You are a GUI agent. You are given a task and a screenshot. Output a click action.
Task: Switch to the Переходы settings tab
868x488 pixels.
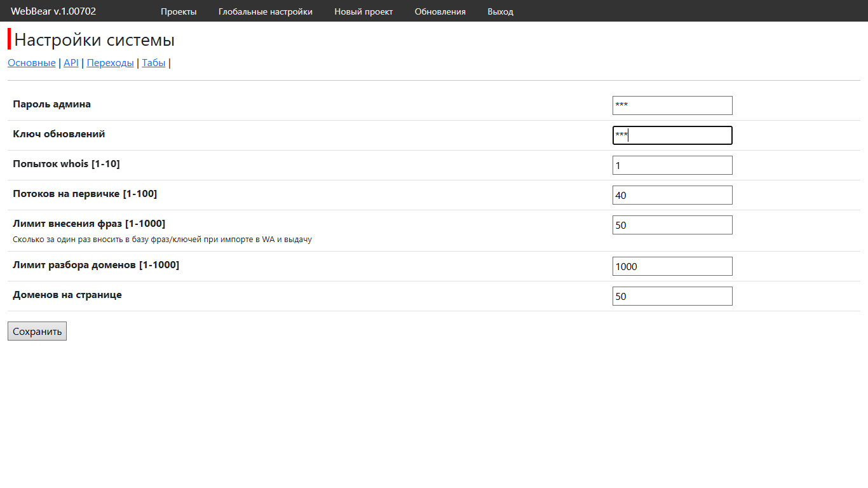(x=110, y=63)
